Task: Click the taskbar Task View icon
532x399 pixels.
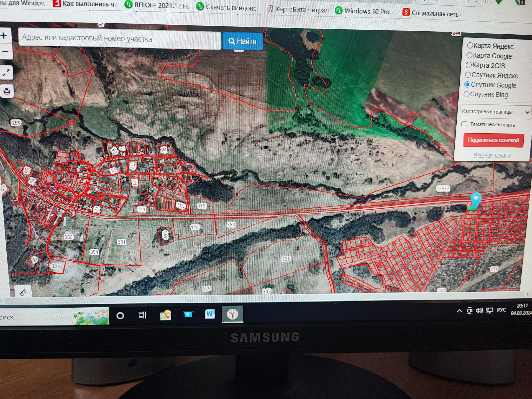Action: click(142, 315)
